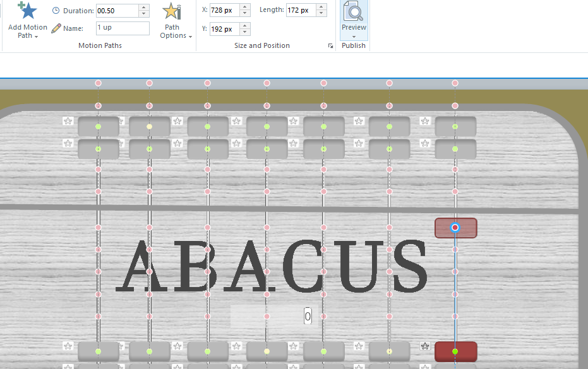
Task: Increase the Length value with the up arrow
Action: click(x=321, y=8)
